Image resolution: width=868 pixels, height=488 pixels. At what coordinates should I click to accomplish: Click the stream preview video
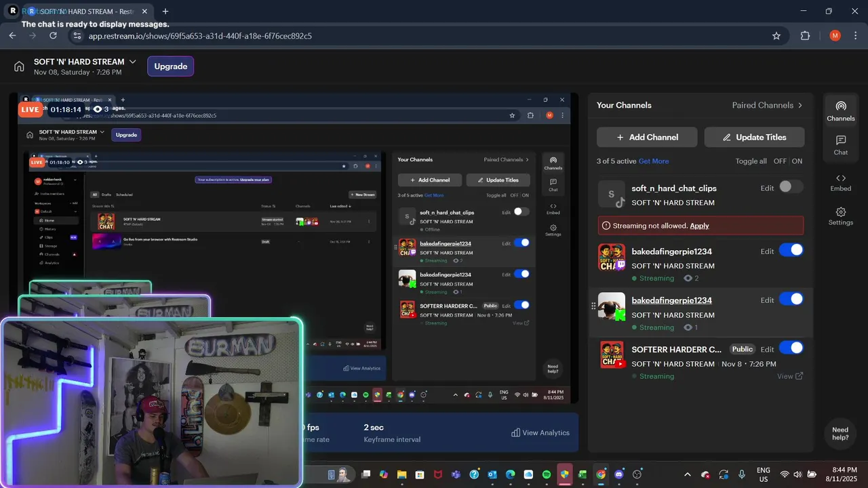point(298,248)
